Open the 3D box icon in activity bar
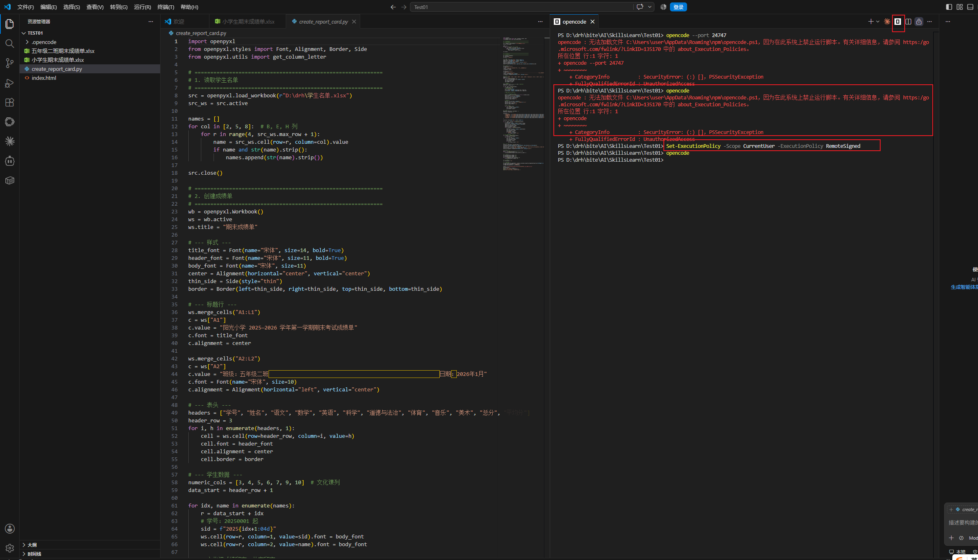978x560 pixels. point(10,180)
